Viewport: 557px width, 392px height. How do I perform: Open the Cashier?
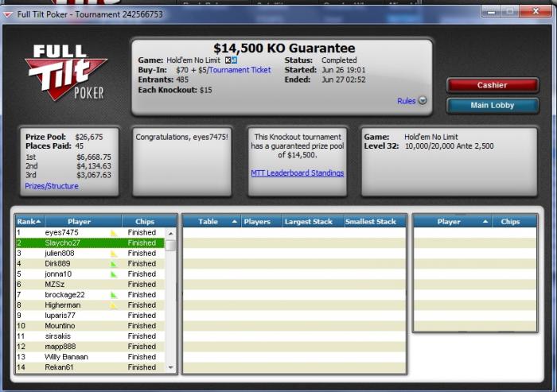tap(493, 85)
